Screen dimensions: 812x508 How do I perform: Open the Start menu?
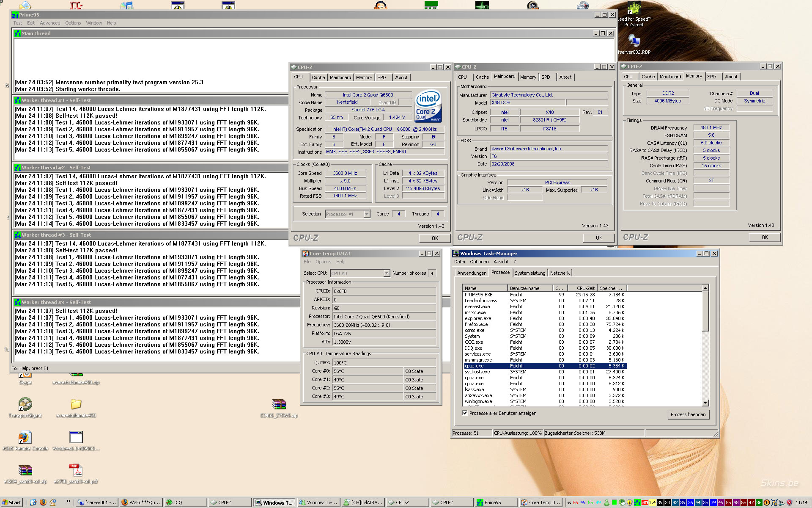(12, 502)
